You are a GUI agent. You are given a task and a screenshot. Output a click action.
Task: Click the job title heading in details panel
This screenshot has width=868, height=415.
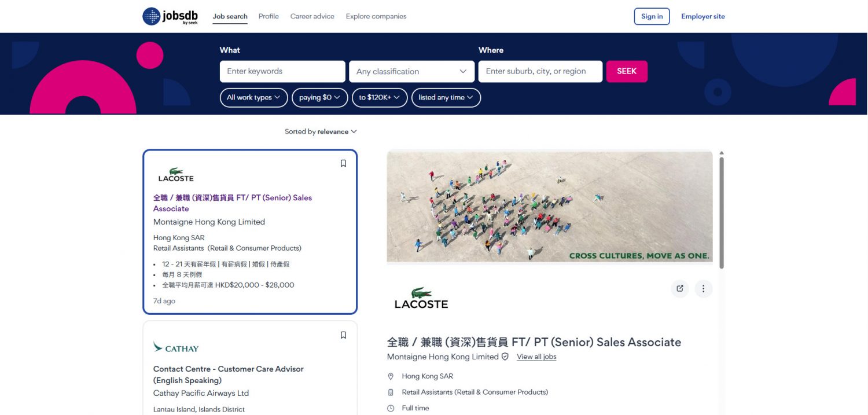coord(534,342)
